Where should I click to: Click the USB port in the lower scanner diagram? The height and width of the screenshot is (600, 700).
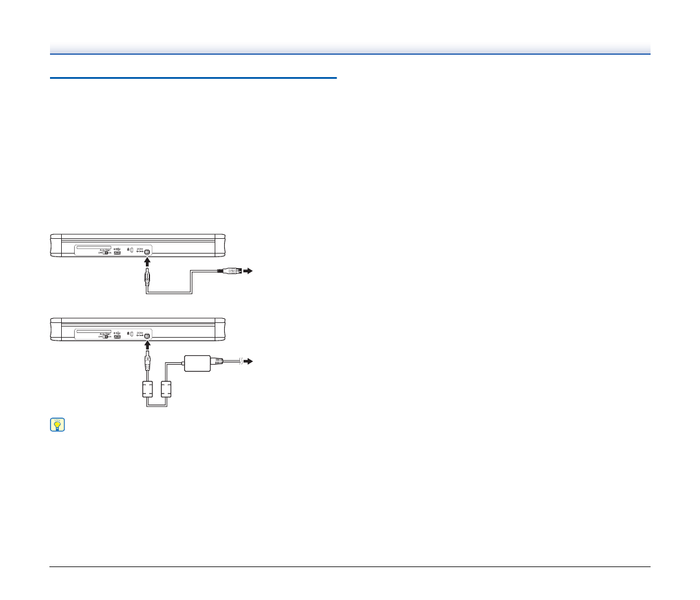point(117,336)
